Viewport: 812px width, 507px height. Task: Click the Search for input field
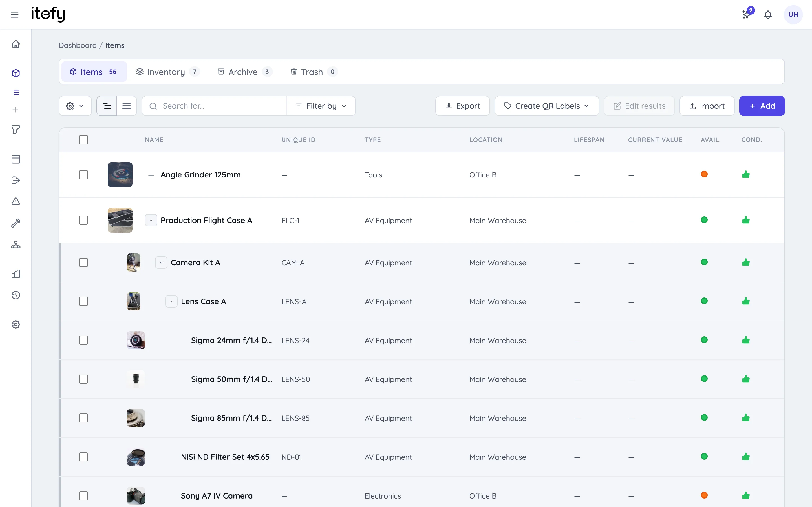(215, 106)
